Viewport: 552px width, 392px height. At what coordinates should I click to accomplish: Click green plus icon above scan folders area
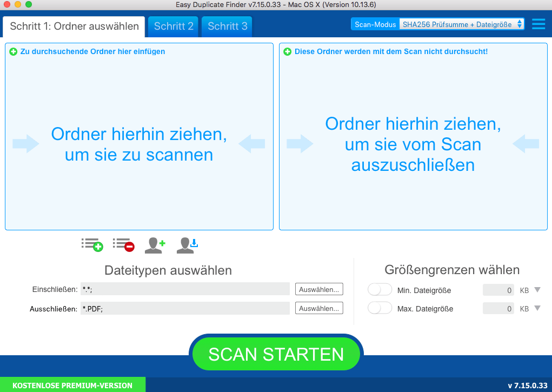tap(14, 52)
